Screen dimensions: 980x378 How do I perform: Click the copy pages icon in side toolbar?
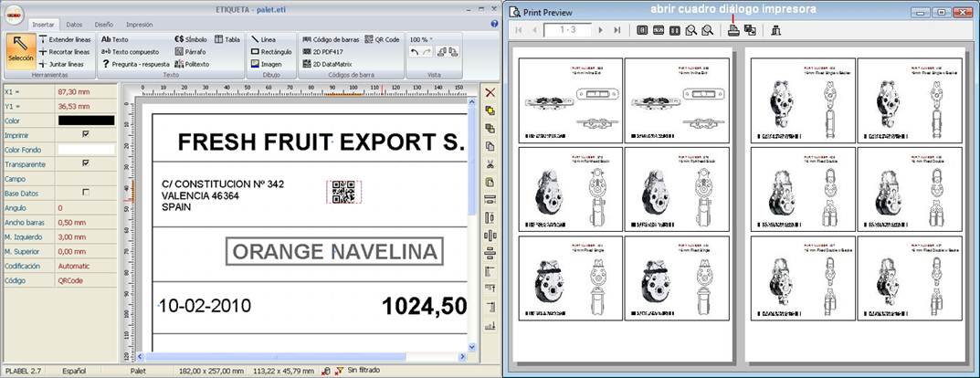click(x=490, y=146)
